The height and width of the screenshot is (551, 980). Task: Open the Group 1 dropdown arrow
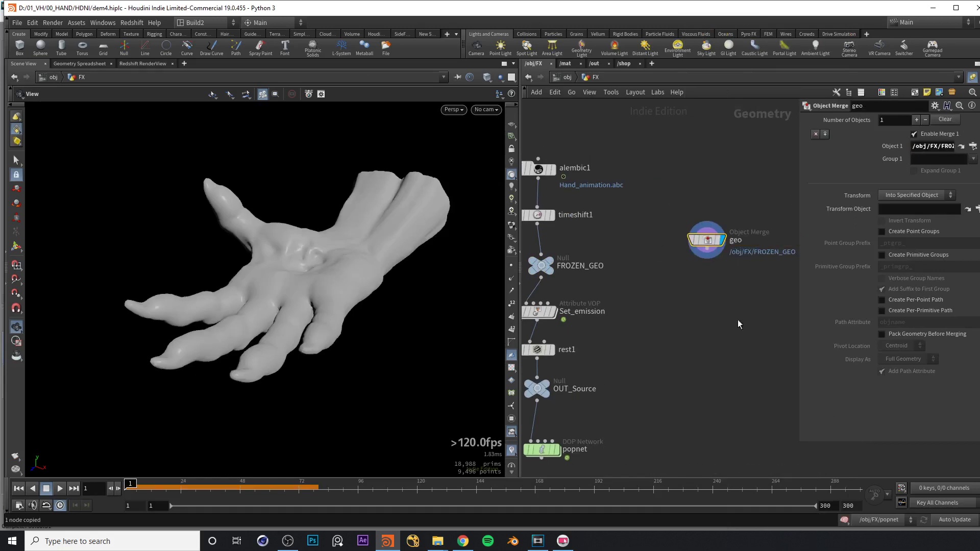pos(973,159)
